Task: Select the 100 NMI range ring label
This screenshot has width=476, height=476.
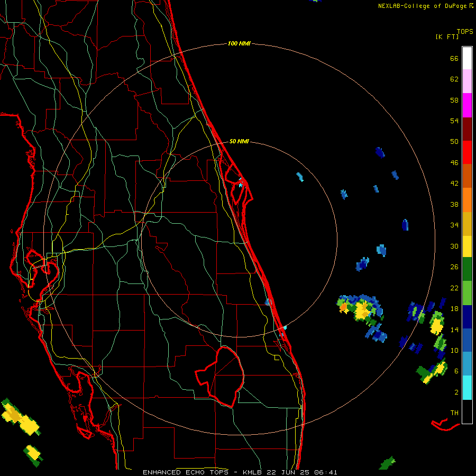Action: pos(239,44)
